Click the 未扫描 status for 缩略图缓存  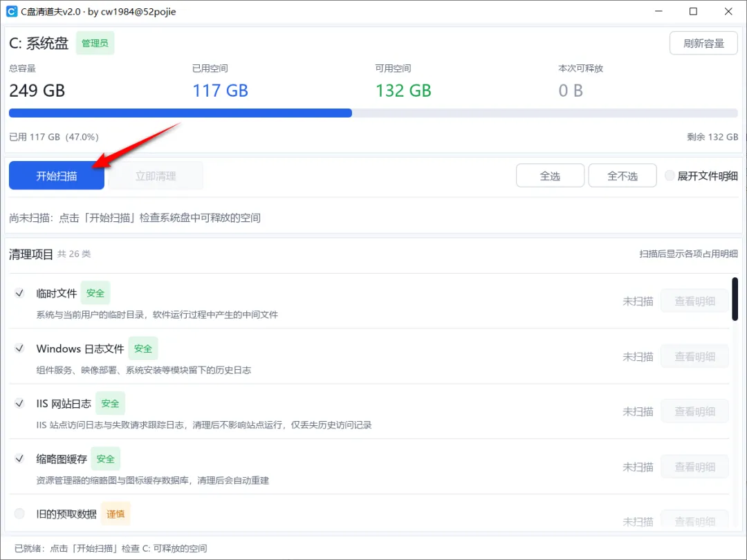coord(638,467)
